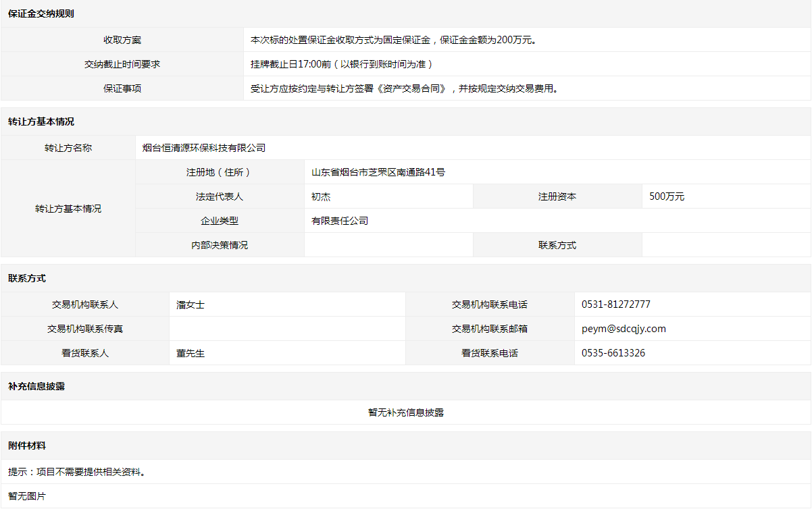Viewport: 812px width, 509px height.
Task: Select company name 烟台恒清源环保科技有限公司
Action: [204, 148]
